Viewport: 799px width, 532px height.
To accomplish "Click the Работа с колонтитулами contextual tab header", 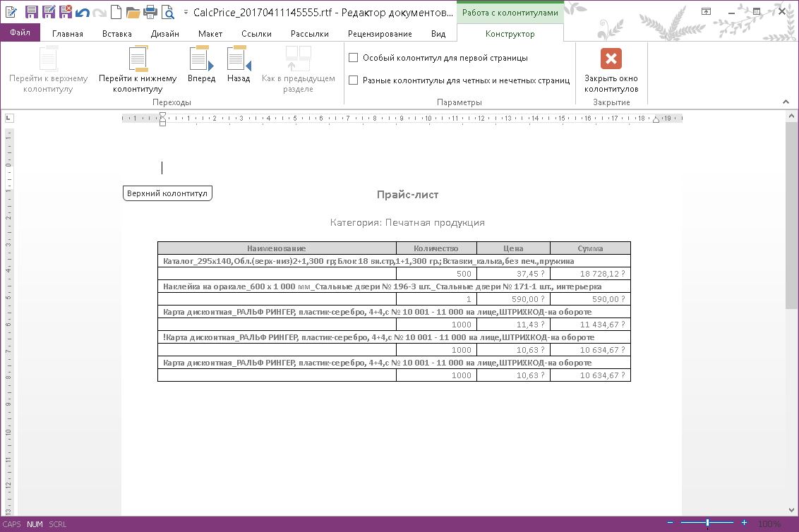I will (510, 13).
